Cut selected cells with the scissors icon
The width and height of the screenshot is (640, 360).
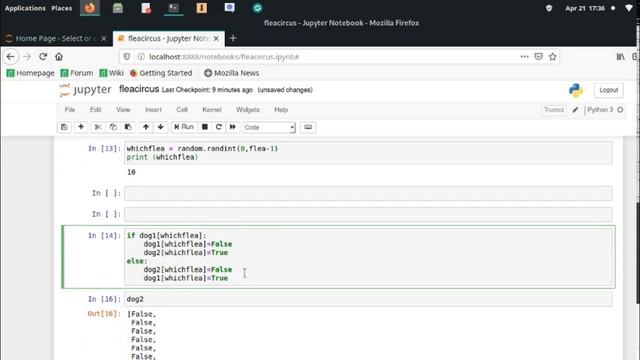[98, 127]
